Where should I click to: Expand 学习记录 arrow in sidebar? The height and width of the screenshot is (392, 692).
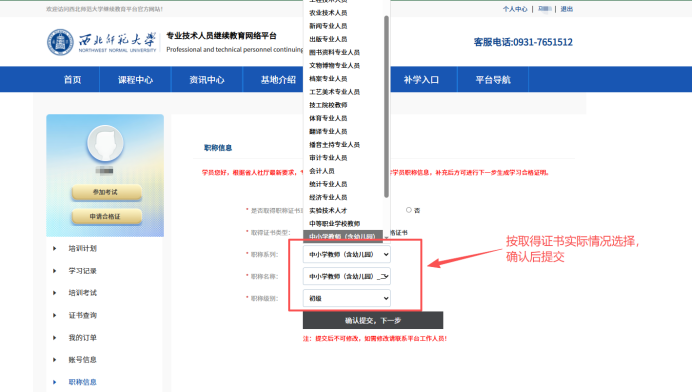[x=55, y=271]
